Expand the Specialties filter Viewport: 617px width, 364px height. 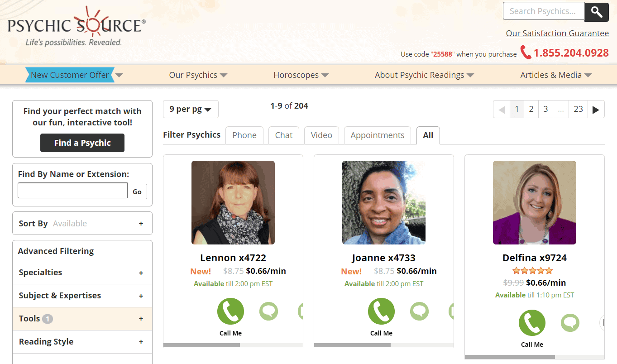[x=82, y=273]
